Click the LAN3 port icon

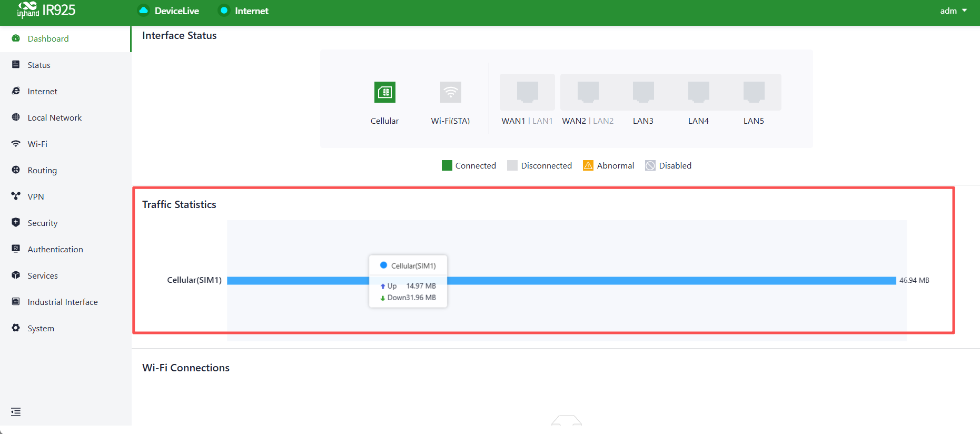click(644, 92)
